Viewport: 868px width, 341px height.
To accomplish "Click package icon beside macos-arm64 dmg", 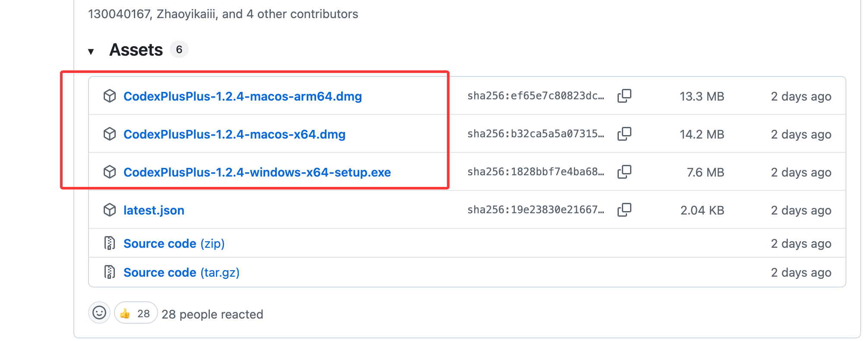I will click(x=110, y=96).
